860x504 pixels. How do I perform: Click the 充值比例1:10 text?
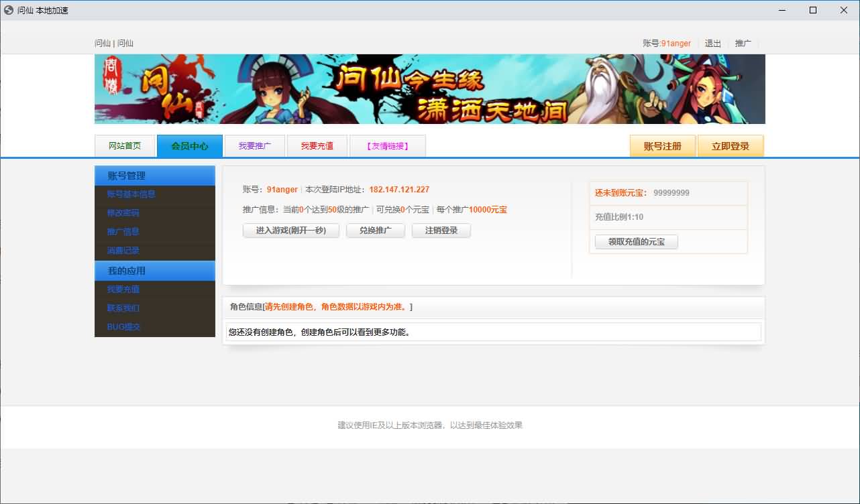click(619, 217)
